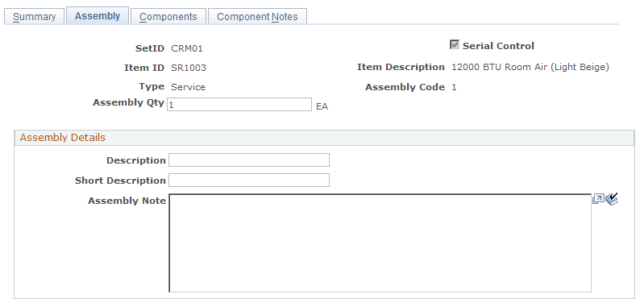This screenshot has width=644, height=307.
Task: Click the Assembly Details section header
Action: (x=324, y=138)
